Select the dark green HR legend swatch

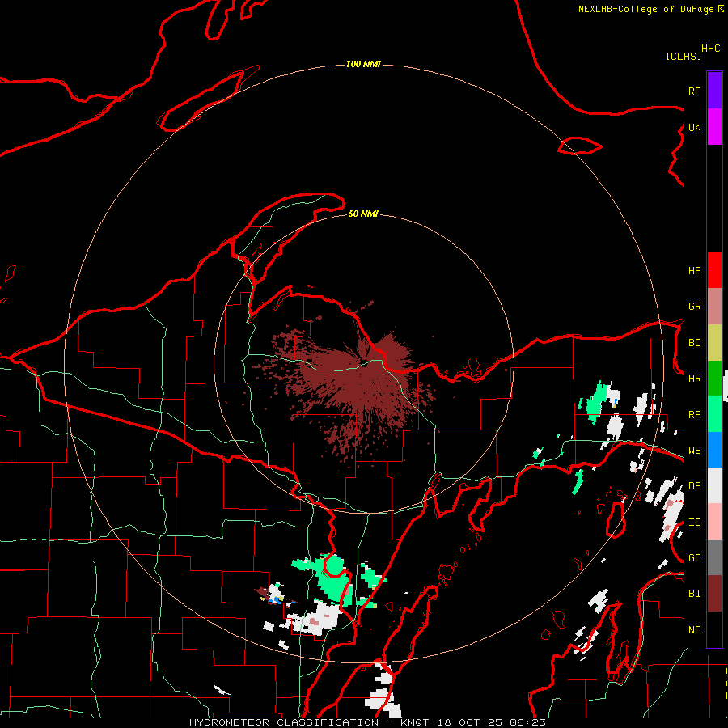[714, 379]
